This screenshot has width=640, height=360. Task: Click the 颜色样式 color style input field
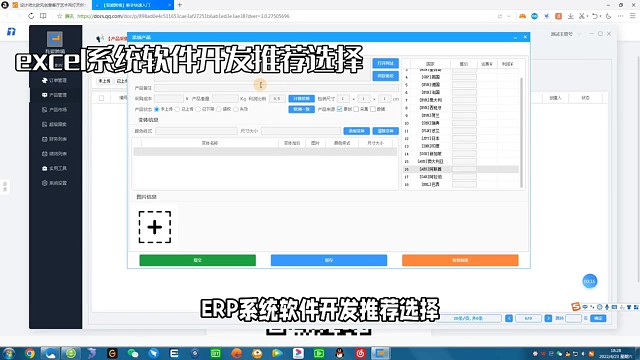coord(196,131)
